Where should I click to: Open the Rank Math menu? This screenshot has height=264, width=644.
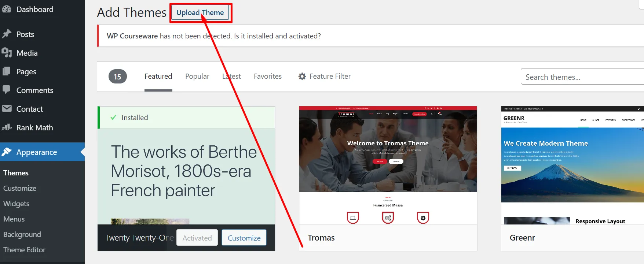[42, 127]
